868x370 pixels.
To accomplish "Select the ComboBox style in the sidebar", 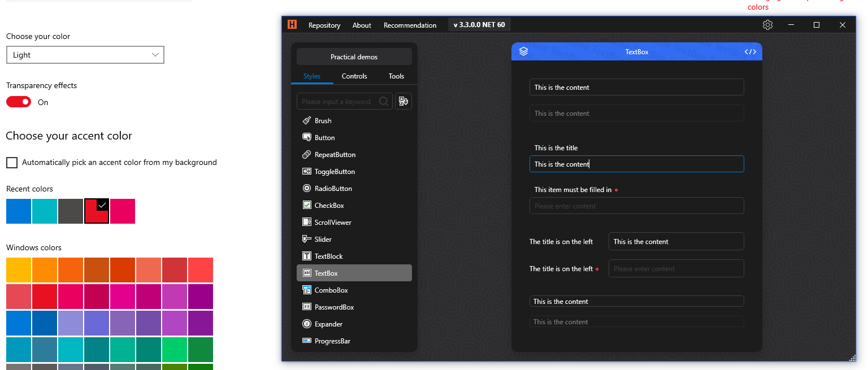I will point(331,290).
